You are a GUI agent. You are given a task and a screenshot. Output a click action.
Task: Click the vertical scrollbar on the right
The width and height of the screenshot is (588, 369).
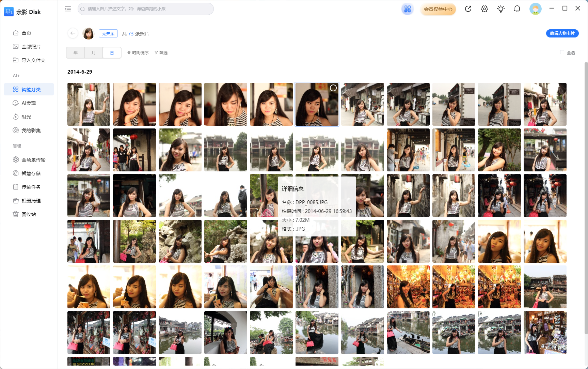pos(586,198)
